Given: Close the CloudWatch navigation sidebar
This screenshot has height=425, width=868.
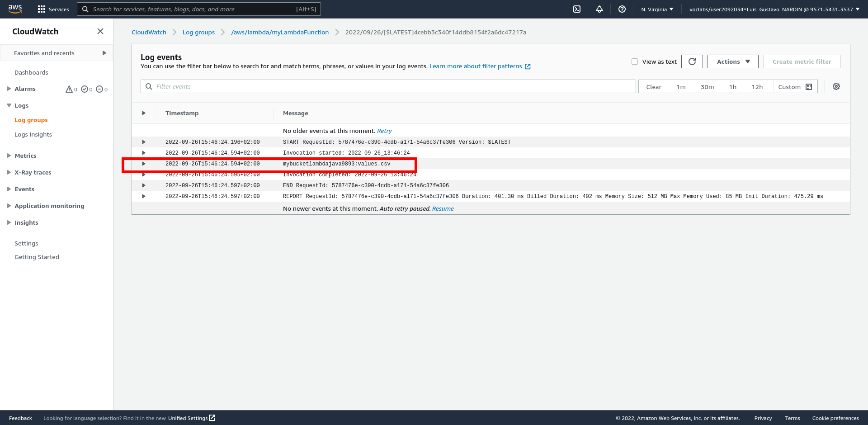Looking at the screenshot, I should [x=100, y=31].
